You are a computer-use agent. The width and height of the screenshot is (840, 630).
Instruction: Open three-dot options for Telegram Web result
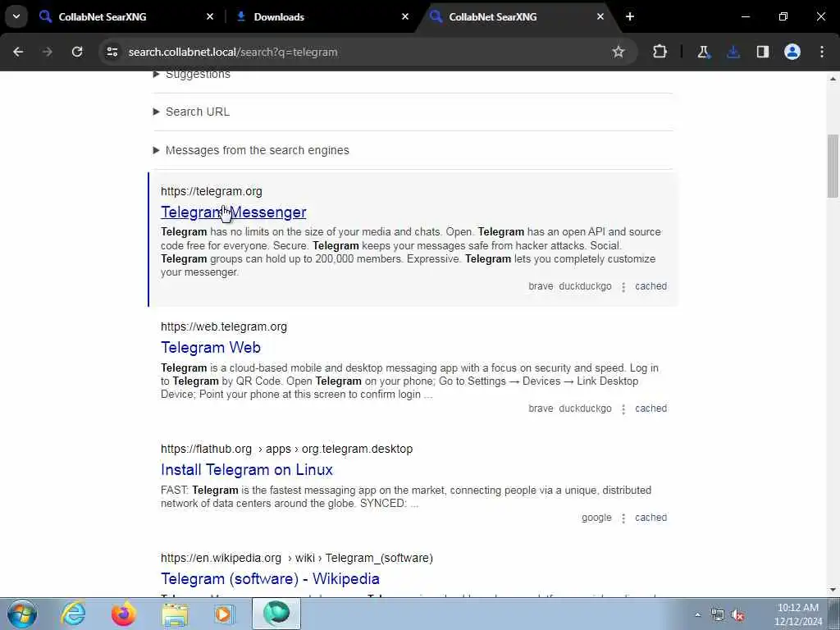coord(623,409)
